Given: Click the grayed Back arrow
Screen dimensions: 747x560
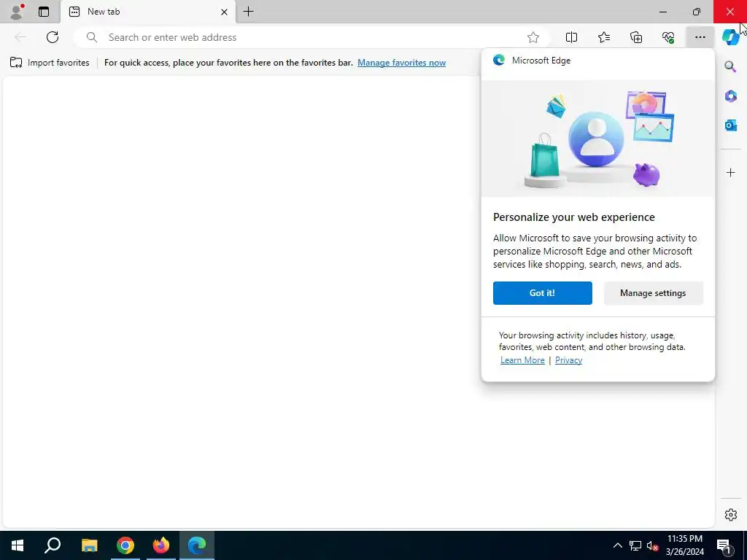Looking at the screenshot, I should [20, 37].
